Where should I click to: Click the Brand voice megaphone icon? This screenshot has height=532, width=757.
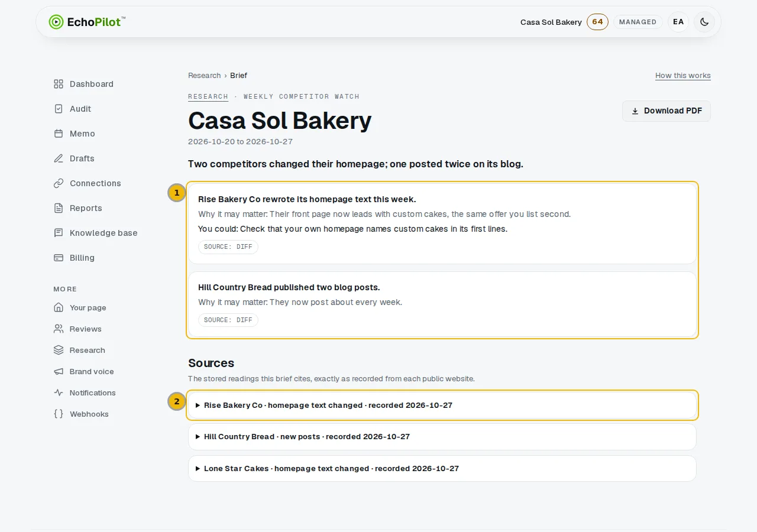pos(59,371)
